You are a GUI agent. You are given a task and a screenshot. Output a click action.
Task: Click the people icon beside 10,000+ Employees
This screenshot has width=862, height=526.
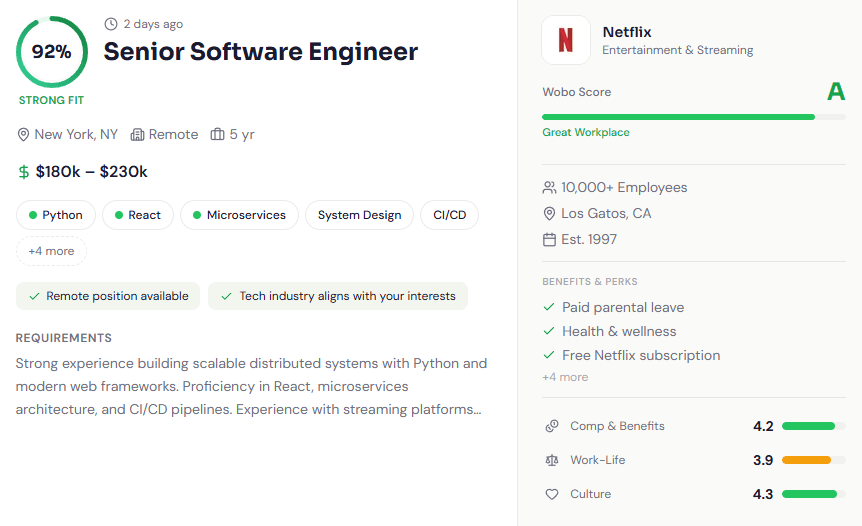pyautogui.click(x=549, y=188)
